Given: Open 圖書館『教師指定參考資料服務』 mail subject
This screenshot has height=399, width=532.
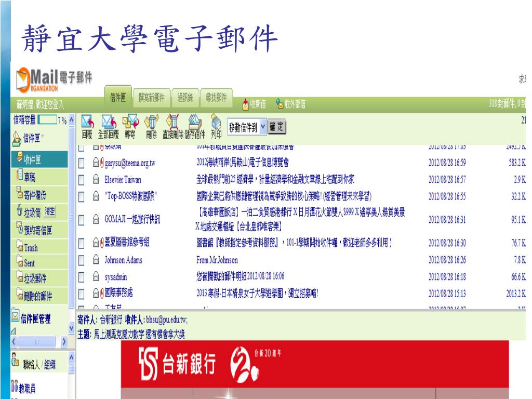Looking at the screenshot, I should coord(294,243).
